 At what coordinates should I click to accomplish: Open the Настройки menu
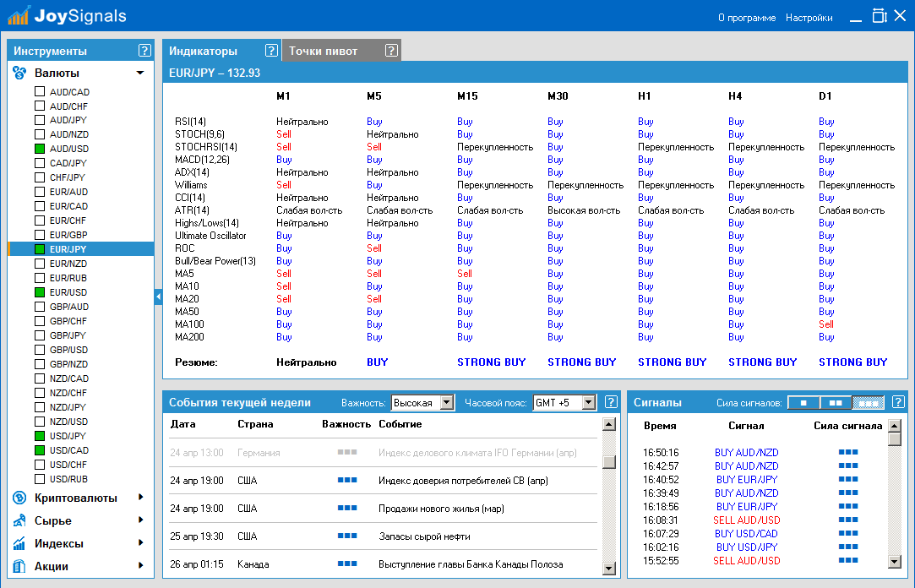coord(809,18)
